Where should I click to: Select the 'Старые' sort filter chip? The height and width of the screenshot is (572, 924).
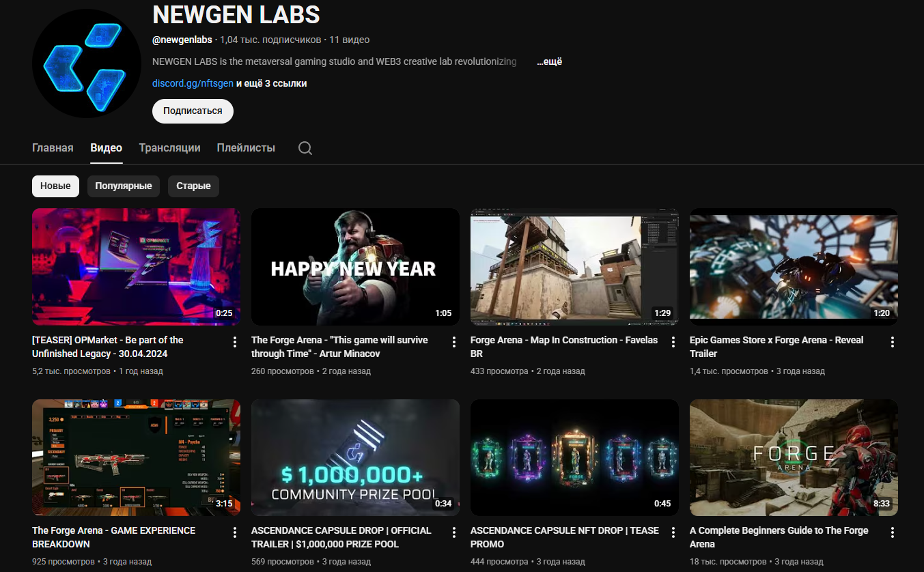[193, 186]
